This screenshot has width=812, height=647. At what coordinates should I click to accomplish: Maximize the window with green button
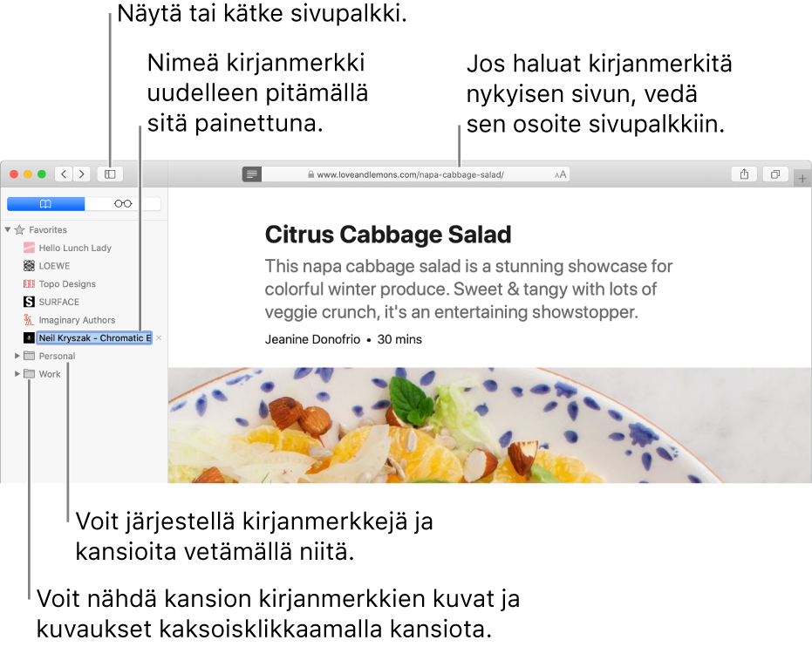point(42,174)
